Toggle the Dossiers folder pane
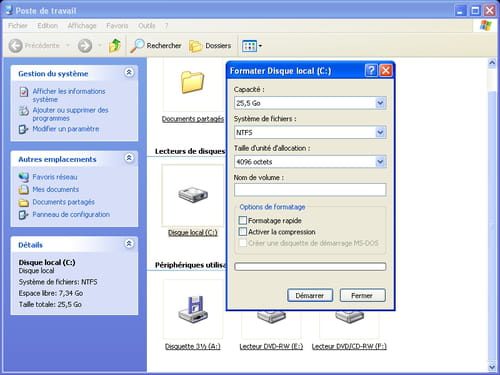Viewport: 500px width, 375px height. tap(210, 46)
